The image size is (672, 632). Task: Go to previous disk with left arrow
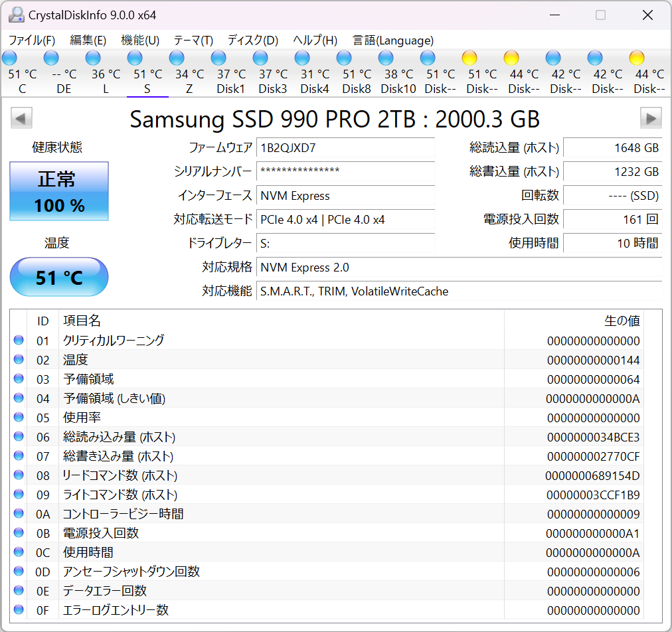pos(21,118)
